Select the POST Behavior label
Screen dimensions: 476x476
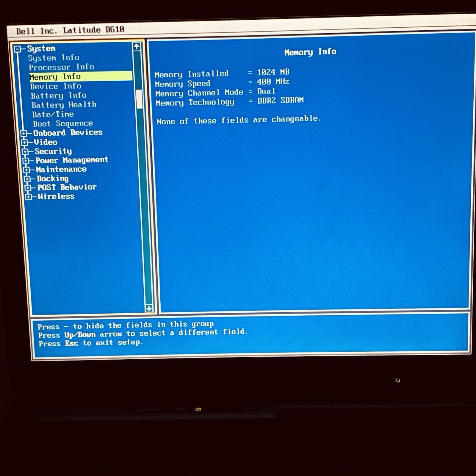click(x=67, y=187)
